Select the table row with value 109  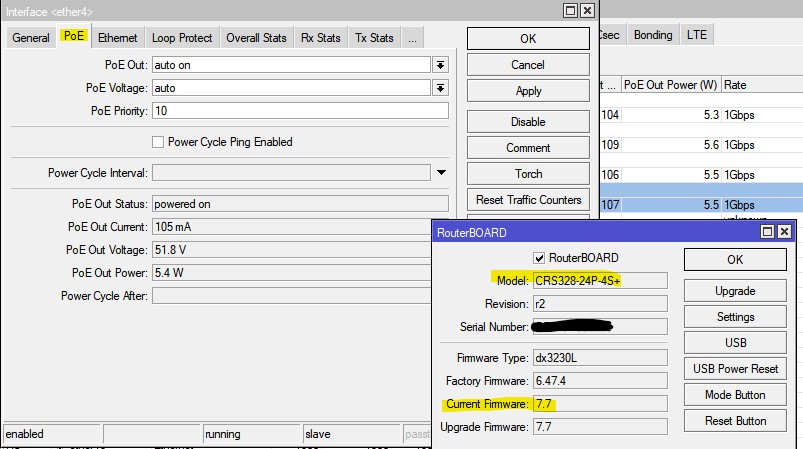701,145
